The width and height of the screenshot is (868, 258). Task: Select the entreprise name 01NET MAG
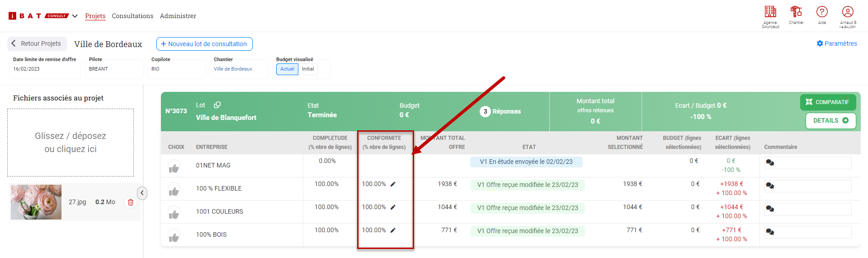(213, 165)
